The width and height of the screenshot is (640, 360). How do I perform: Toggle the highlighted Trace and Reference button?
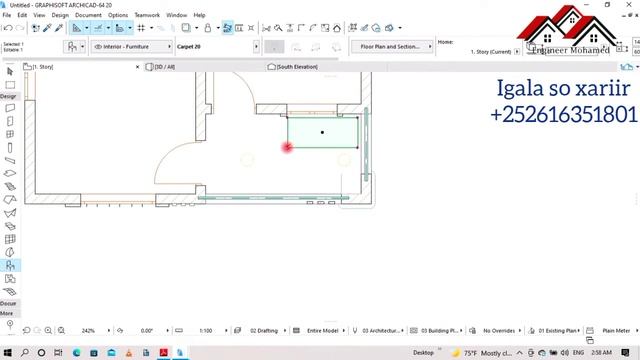point(228,28)
